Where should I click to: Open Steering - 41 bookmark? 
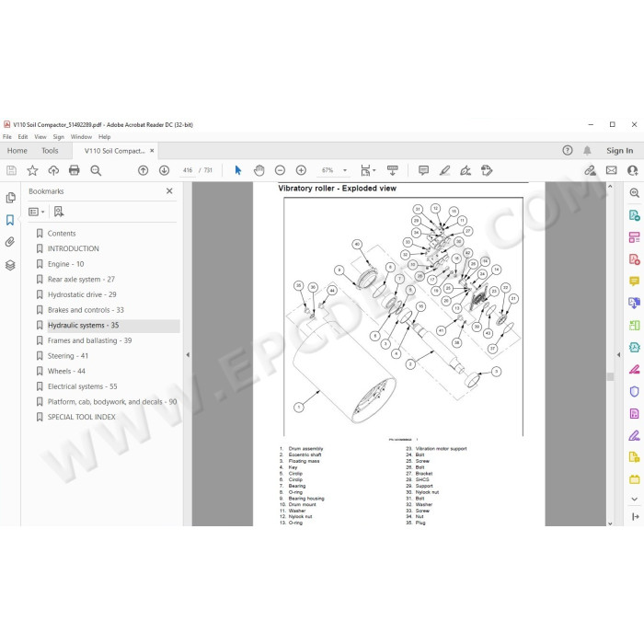68,356
